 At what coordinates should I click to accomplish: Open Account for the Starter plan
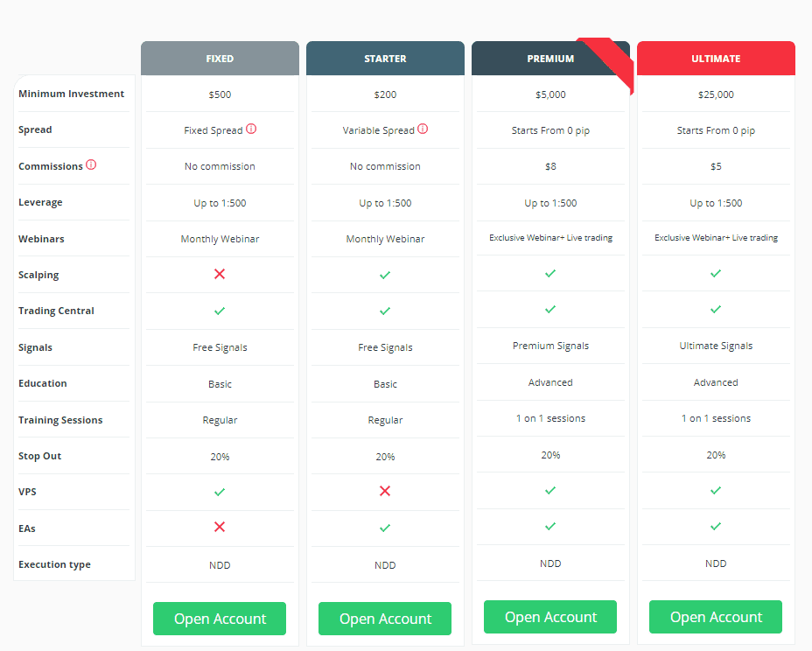coord(385,619)
